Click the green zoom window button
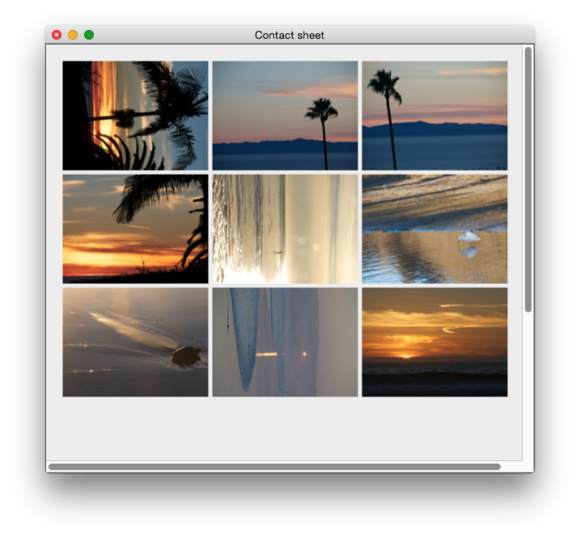 [x=89, y=35]
